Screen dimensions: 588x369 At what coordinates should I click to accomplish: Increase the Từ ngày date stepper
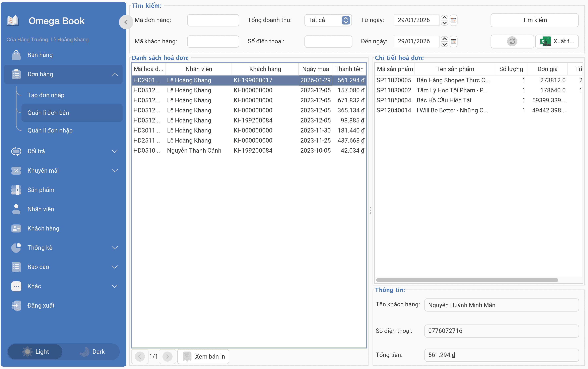coord(444,18)
